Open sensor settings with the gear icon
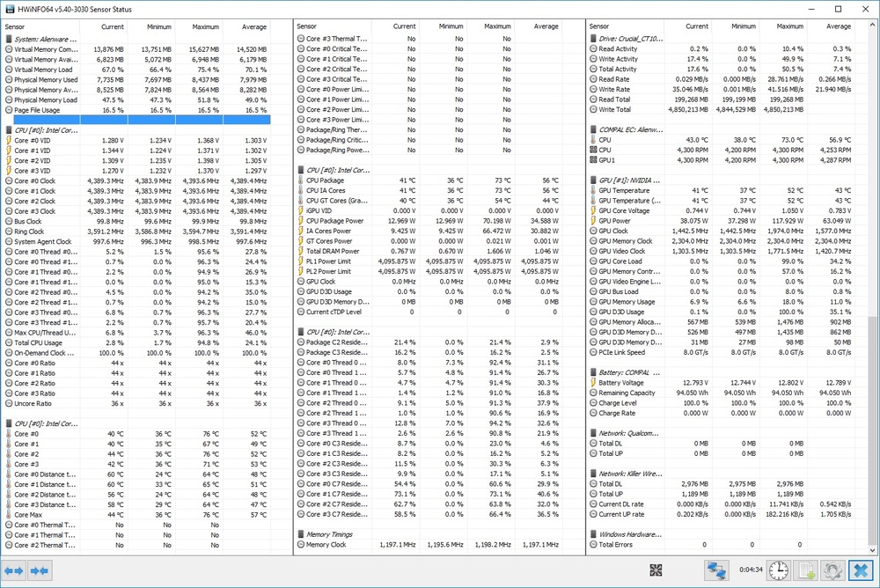Viewport: 880px width, 588px height. [833, 570]
